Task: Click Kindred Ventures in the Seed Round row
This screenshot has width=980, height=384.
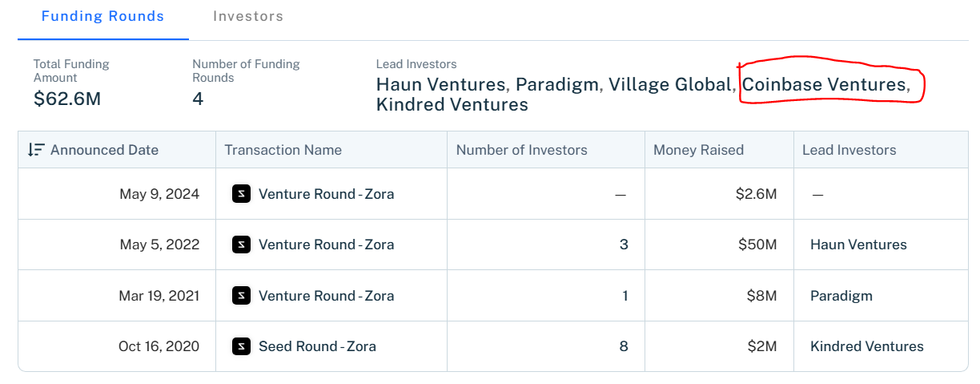Action: [867, 346]
